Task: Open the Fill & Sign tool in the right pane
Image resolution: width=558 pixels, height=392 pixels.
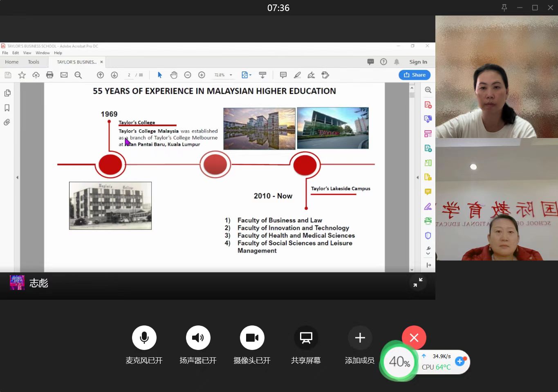Action: 428,207
